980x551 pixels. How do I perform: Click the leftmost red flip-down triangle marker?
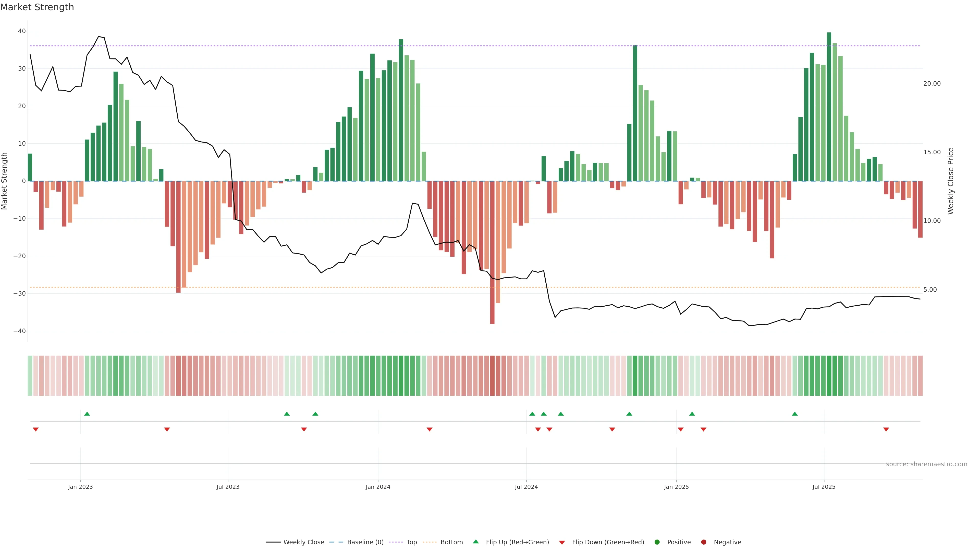point(36,429)
